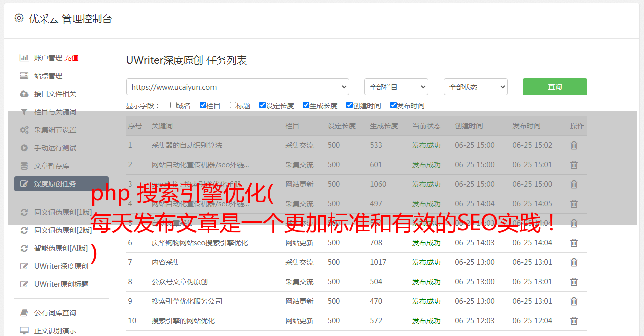
Task: Open the 全部栏目 dropdown
Action: [x=396, y=87]
